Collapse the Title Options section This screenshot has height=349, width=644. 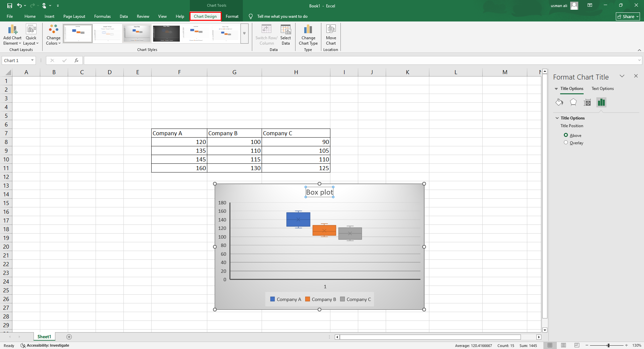[x=557, y=118]
